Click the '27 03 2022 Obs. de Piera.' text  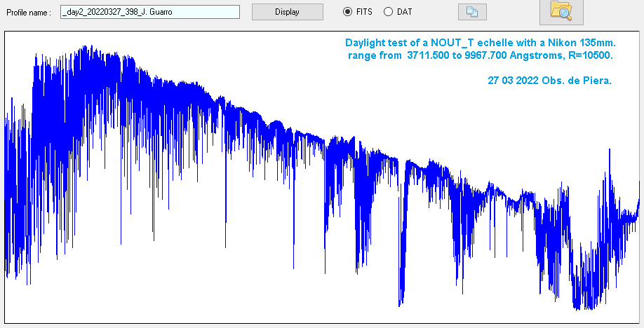549,81
